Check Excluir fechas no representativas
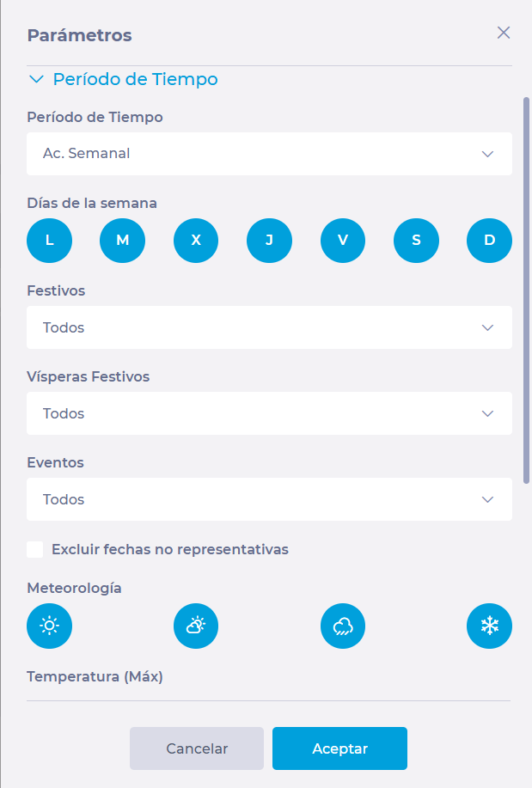The image size is (532, 788). (35, 549)
